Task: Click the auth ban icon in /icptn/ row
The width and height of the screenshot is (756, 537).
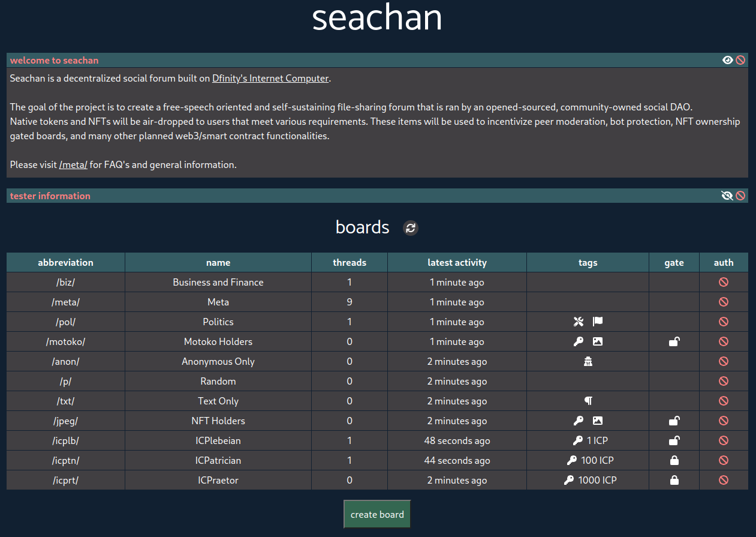Action: pyautogui.click(x=724, y=460)
